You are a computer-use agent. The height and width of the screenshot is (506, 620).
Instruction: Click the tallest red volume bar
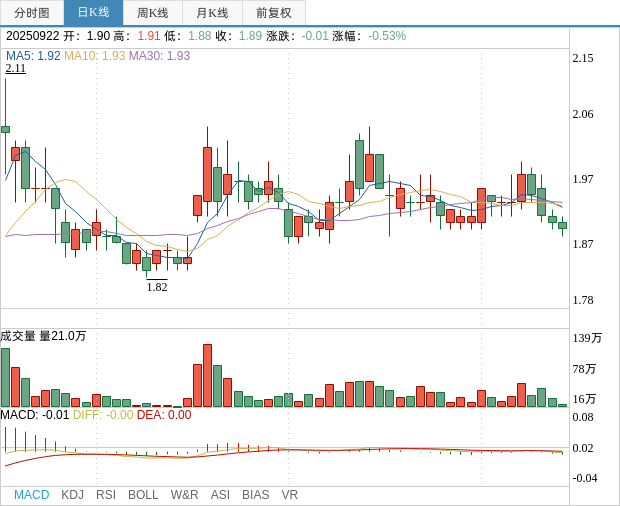[x=207, y=376]
